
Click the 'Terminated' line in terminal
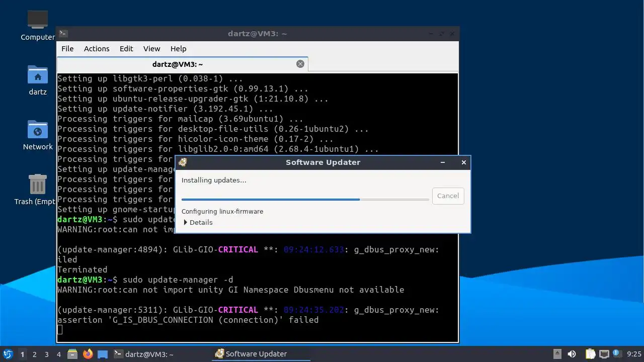point(82,269)
